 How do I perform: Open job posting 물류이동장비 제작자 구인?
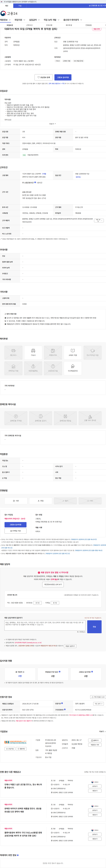click(x=23, y=834)
